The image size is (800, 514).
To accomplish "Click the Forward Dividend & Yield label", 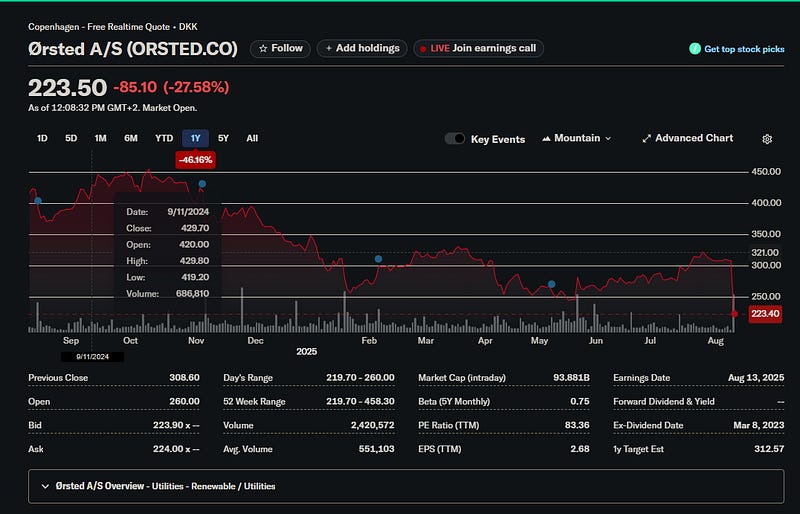I will click(664, 401).
